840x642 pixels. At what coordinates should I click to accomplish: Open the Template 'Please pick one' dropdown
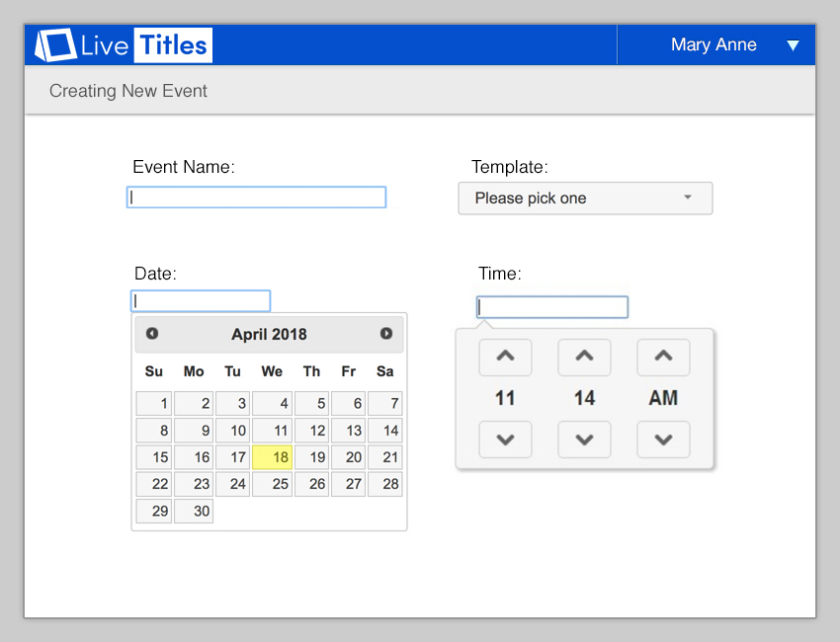(x=585, y=199)
